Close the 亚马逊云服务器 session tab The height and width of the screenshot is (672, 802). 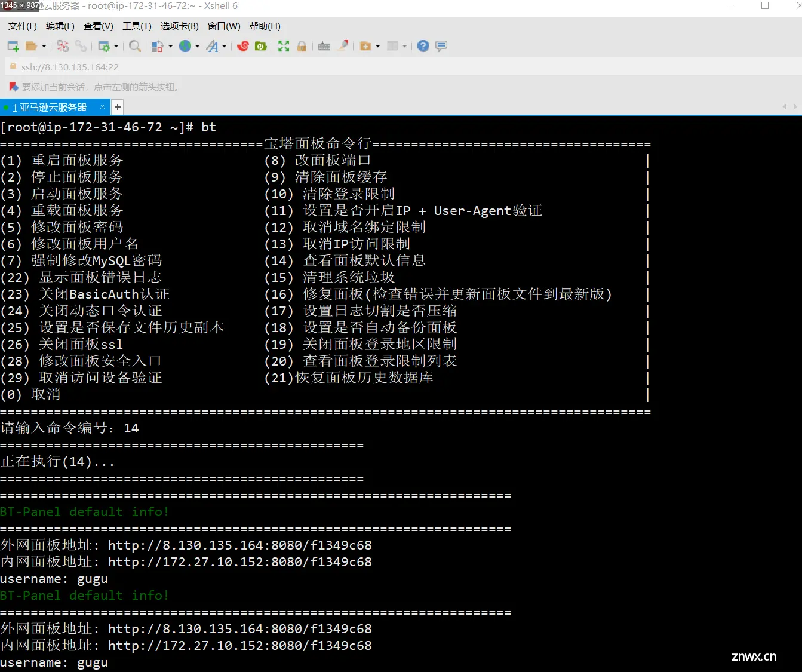[x=102, y=107]
